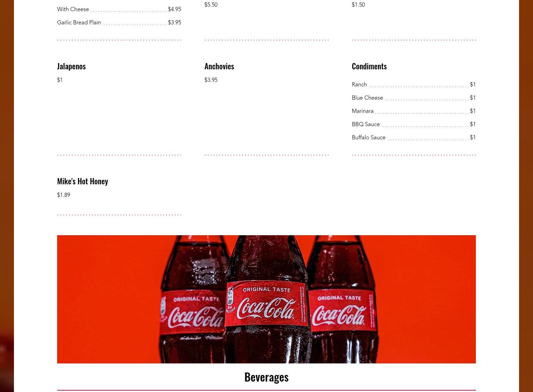Image resolution: width=533 pixels, height=392 pixels.
Task: Click the Garlic Bread Plain row
Action: click(x=119, y=22)
